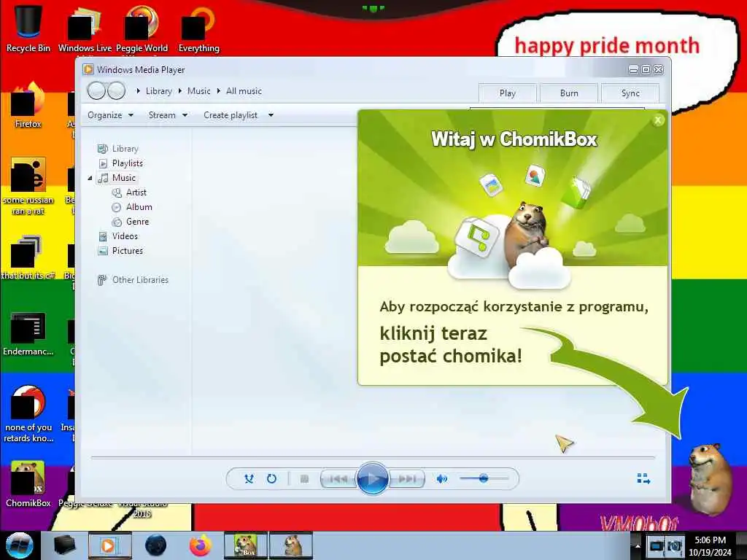Open the arrow beside Create playlist
This screenshot has width=747, height=560.
point(271,114)
